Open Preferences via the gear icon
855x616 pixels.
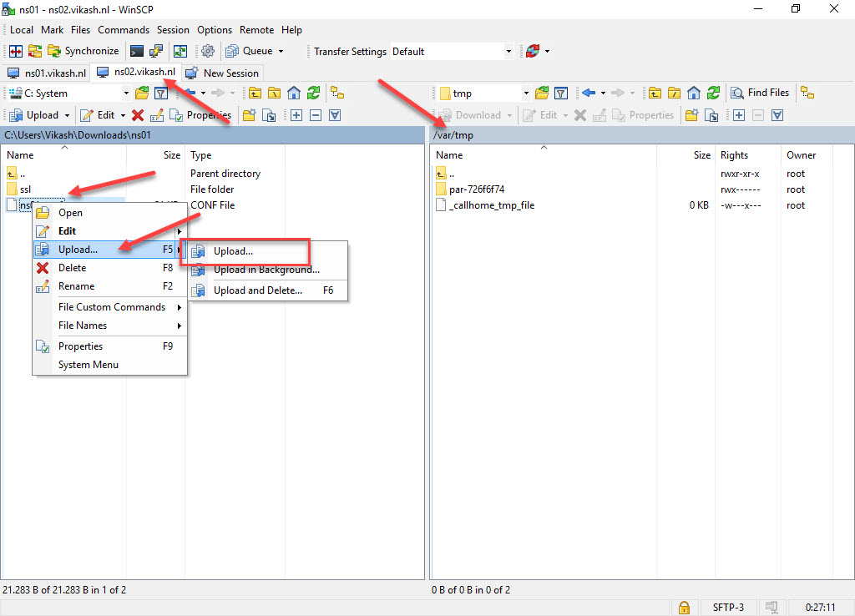click(208, 51)
